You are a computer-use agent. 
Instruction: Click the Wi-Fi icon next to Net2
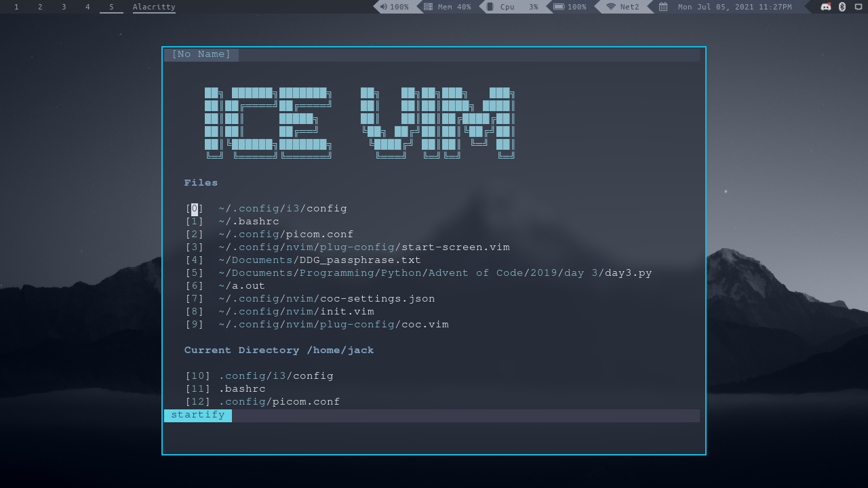click(x=611, y=7)
